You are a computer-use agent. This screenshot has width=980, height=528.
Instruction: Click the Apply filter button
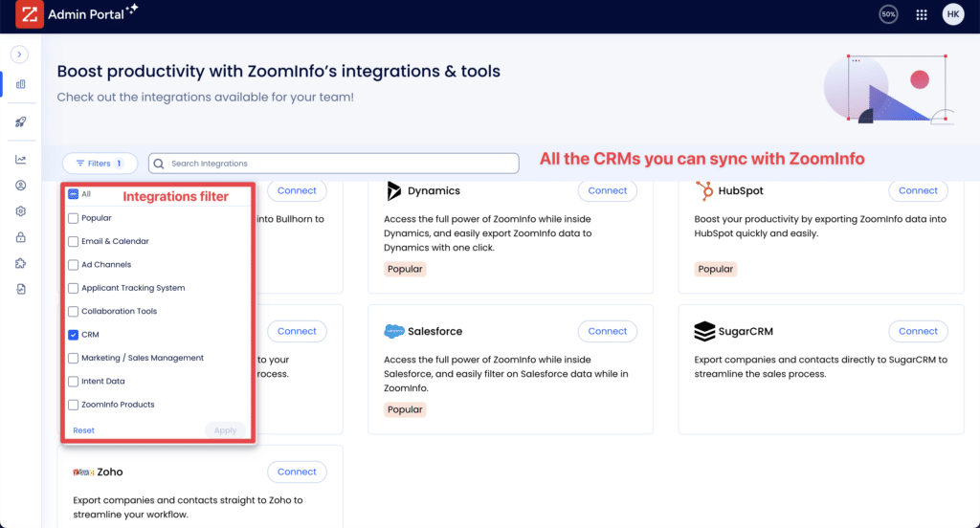(225, 430)
